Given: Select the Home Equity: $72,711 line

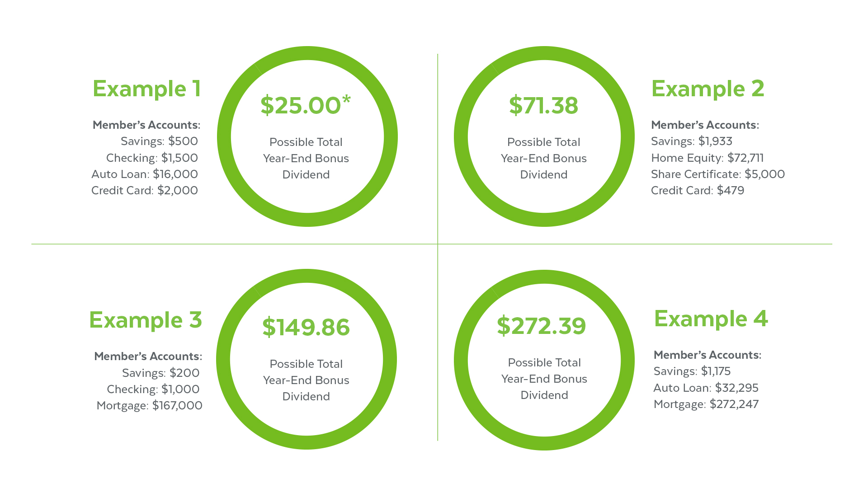Looking at the screenshot, I should click(707, 158).
